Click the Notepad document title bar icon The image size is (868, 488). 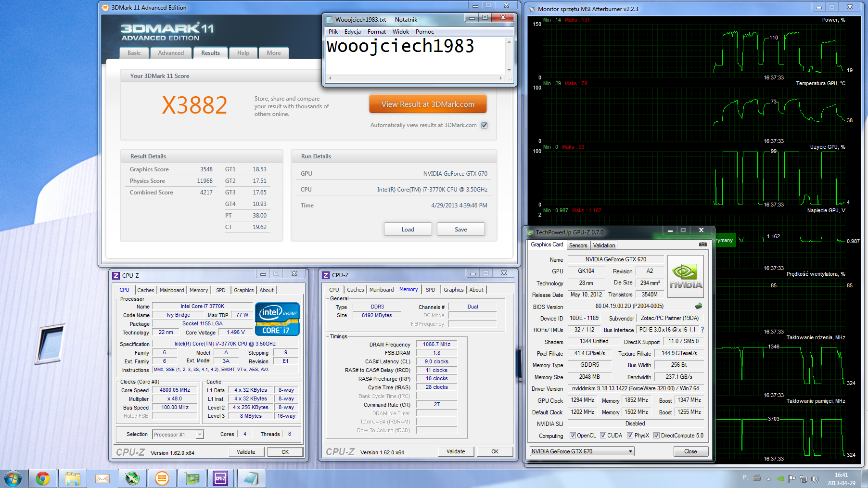tap(330, 20)
